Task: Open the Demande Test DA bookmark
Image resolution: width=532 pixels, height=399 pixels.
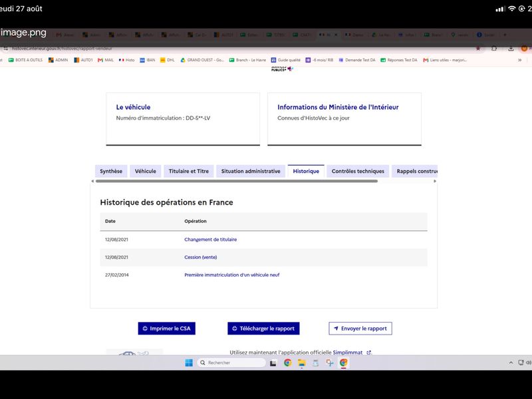Action: pyautogui.click(x=357, y=60)
